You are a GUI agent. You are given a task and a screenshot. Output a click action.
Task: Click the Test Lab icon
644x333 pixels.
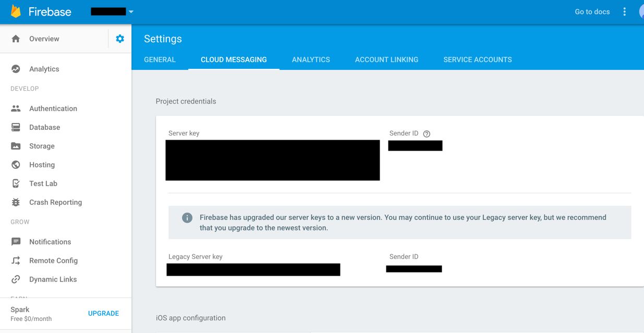click(16, 183)
